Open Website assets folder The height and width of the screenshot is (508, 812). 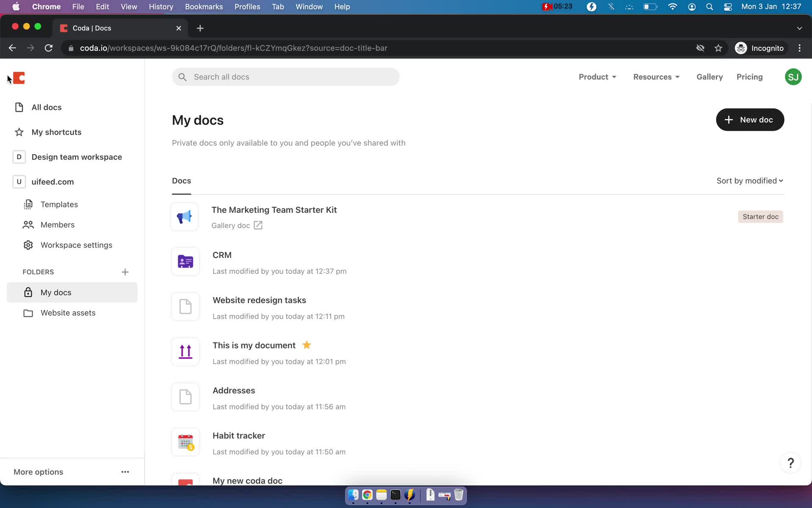coord(68,313)
